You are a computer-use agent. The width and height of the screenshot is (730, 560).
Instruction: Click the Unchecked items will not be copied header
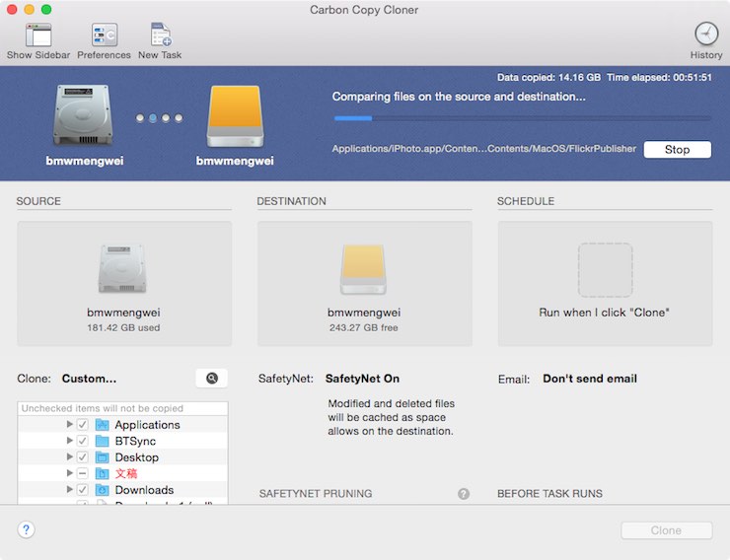103,408
